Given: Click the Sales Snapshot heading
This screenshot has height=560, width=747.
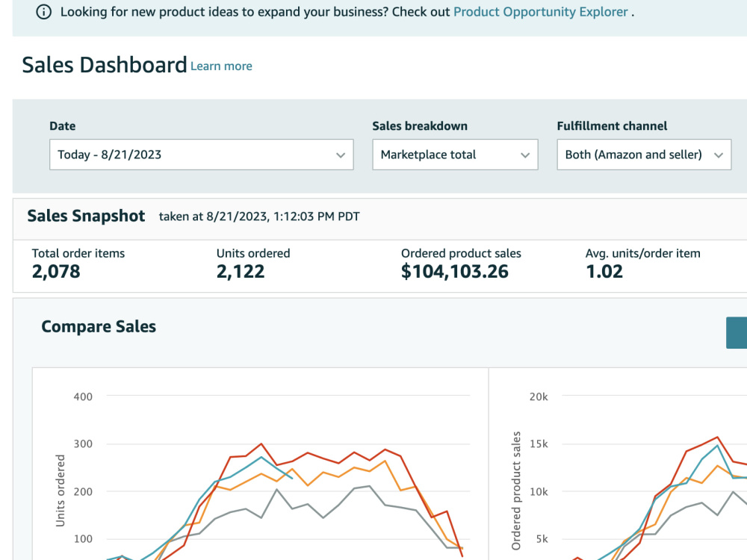Looking at the screenshot, I should (x=86, y=216).
